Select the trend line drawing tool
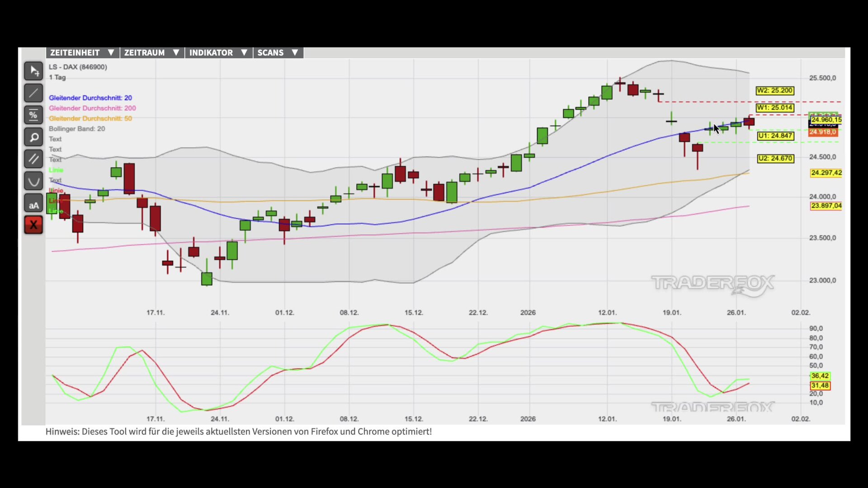Image resolution: width=868 pixels, height=488 pixels. click(x=33, y=93)
